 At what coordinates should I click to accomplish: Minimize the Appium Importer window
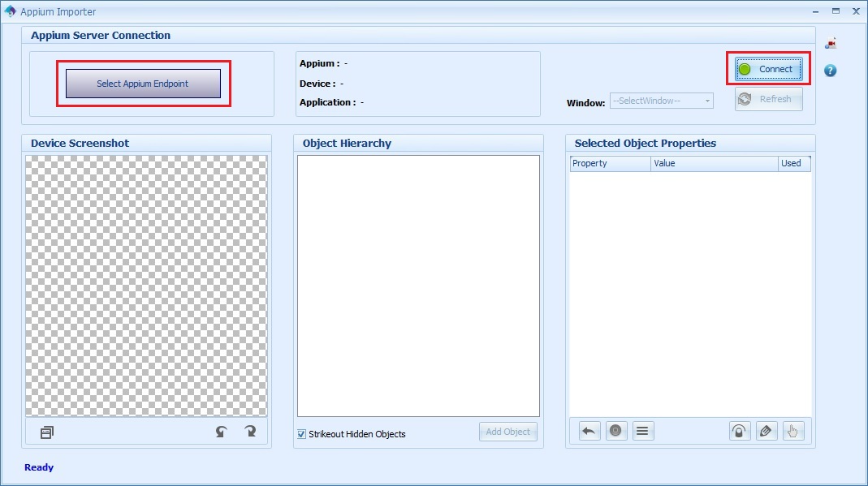[x=815, y=11]
